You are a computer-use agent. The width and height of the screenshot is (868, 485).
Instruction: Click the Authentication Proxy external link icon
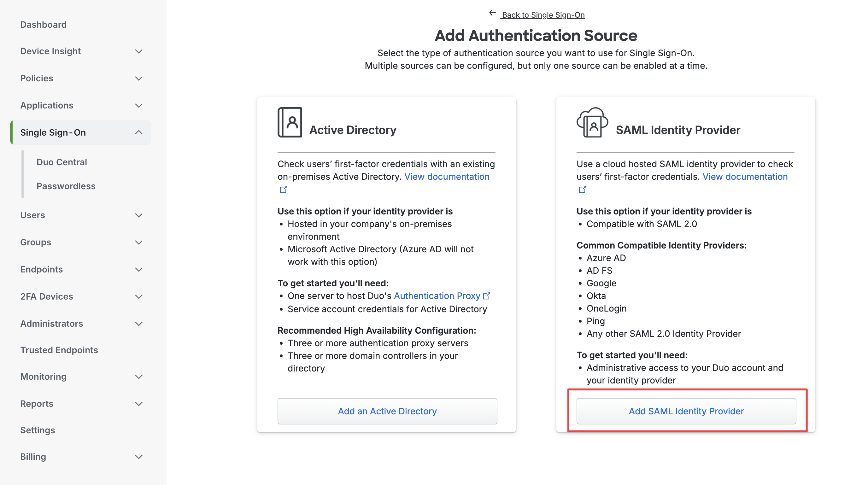click(x=487, y=296)
